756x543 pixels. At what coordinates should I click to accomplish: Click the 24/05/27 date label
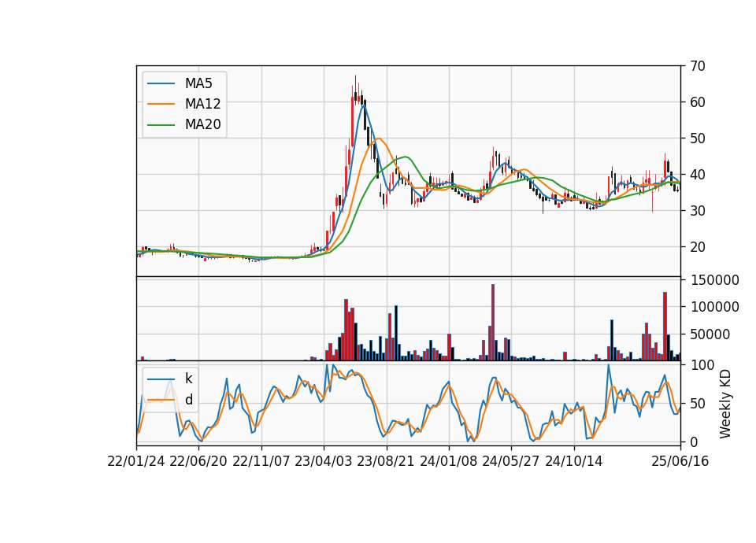click(510, 461)
